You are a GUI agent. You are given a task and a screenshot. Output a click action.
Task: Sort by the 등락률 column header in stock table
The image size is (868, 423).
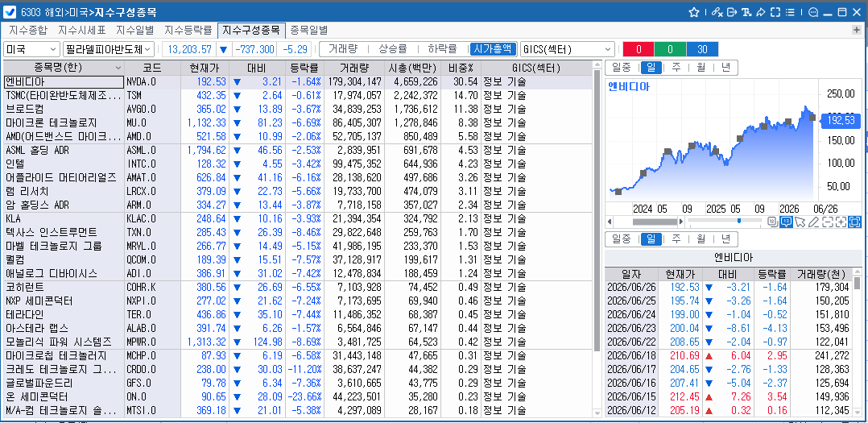pos(304,68)
